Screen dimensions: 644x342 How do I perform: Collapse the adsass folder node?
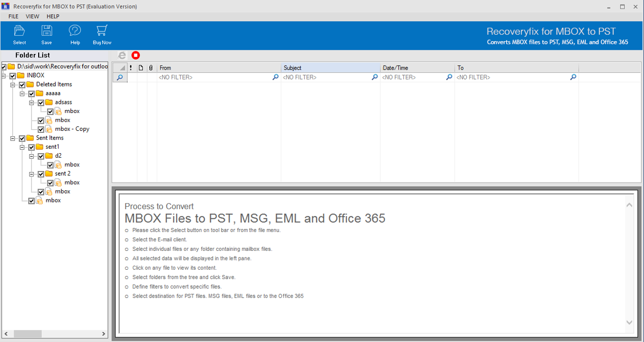pos(32,103)
